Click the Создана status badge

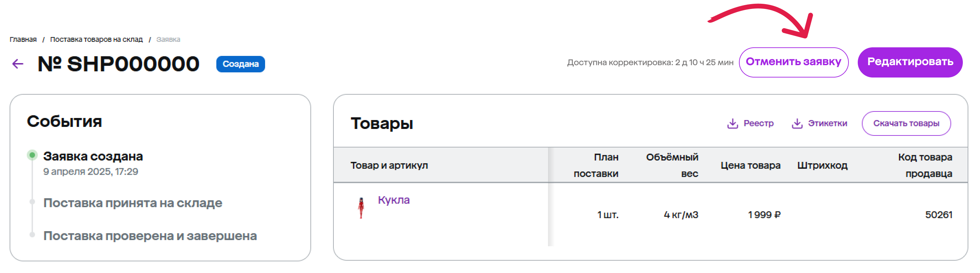pos(240,64)
